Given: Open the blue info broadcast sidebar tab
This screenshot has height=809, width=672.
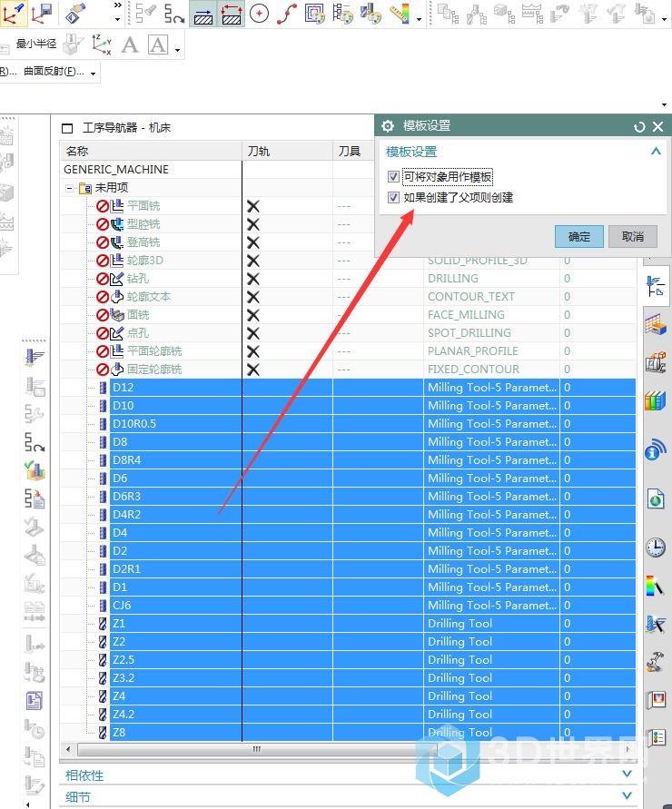Looking at the screenshot, I should (x=656, y=450).
